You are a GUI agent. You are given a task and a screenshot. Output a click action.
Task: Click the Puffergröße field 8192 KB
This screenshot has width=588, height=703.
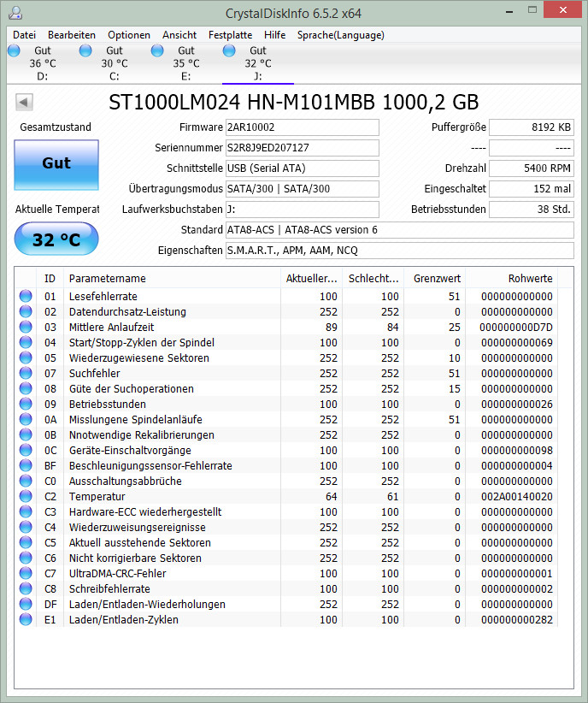click(x=532, y=127)
